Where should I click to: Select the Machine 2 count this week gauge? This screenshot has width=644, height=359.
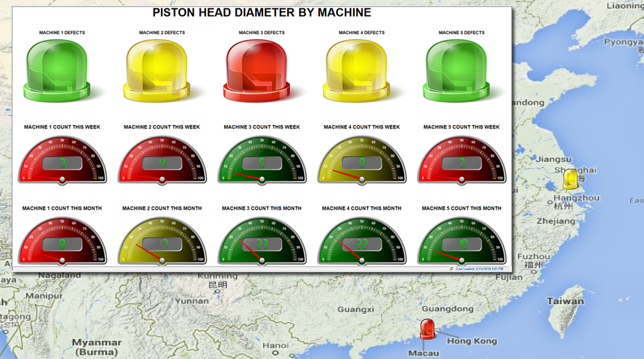click(x=162, y=160)
